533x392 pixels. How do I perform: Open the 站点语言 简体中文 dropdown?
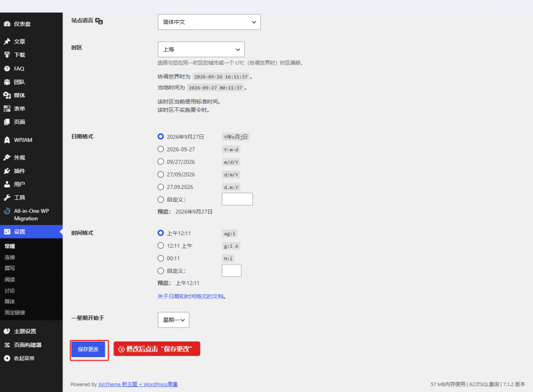[209, 22]
